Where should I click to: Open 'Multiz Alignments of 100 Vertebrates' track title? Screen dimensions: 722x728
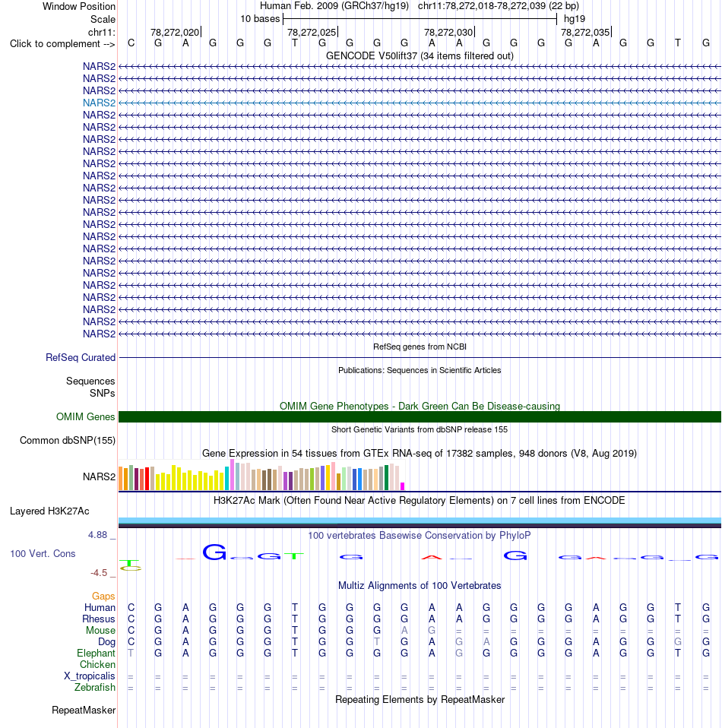420,585
